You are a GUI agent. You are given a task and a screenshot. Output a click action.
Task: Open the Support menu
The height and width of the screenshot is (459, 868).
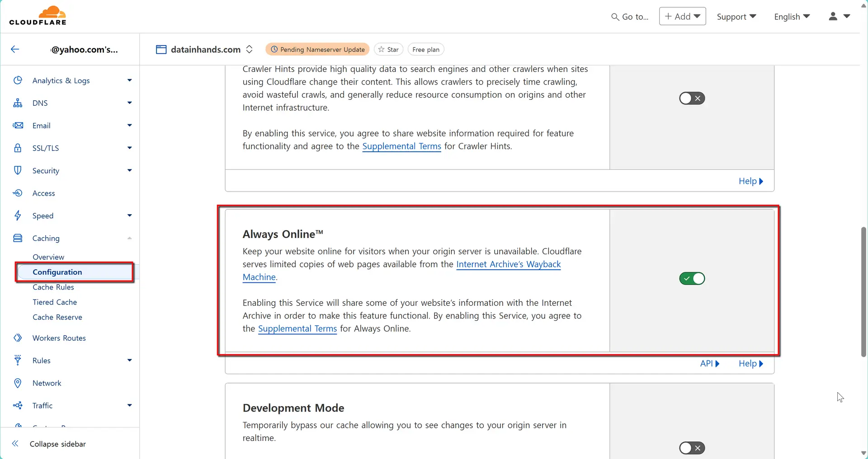point(736,16)
